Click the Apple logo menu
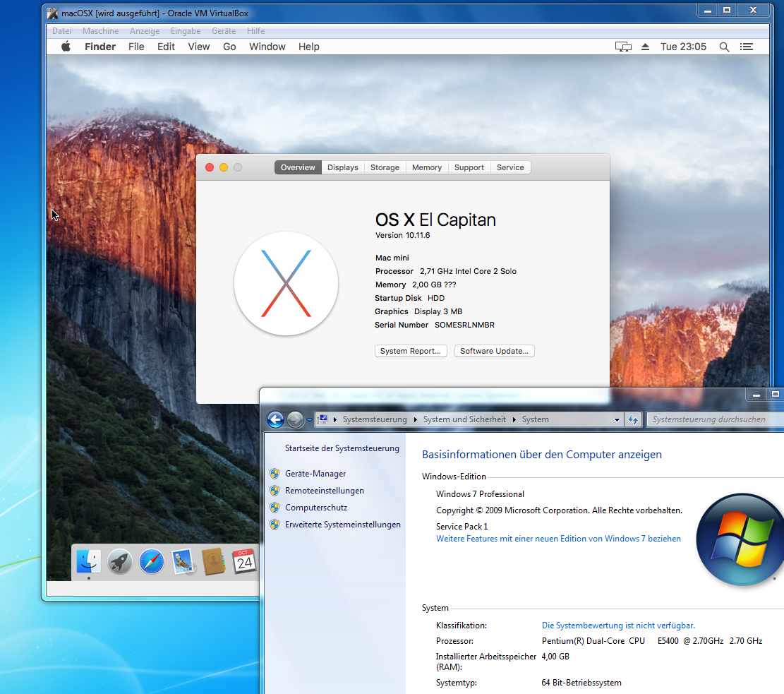This screenshot has width=784, height=694. click(66, 47)
